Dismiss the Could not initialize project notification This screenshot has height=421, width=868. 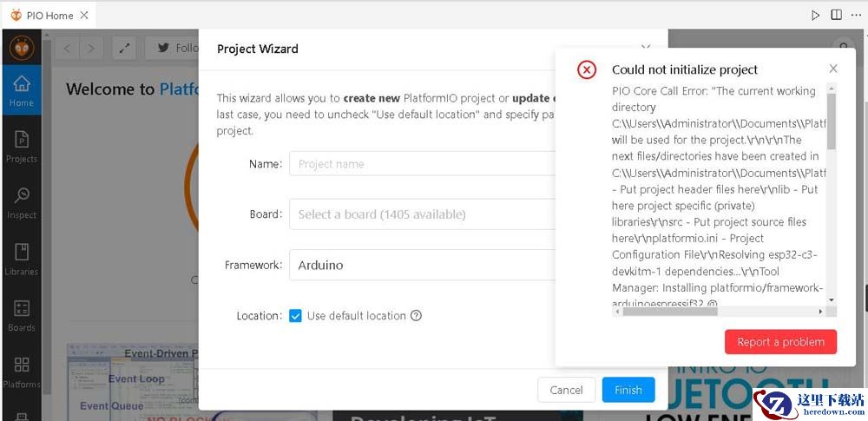[x=833, y=69]
